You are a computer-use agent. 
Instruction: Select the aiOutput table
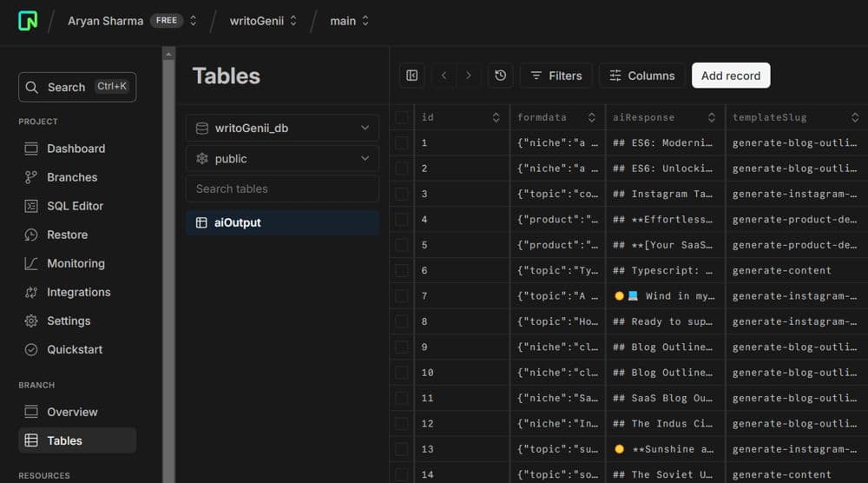(237, 222)
